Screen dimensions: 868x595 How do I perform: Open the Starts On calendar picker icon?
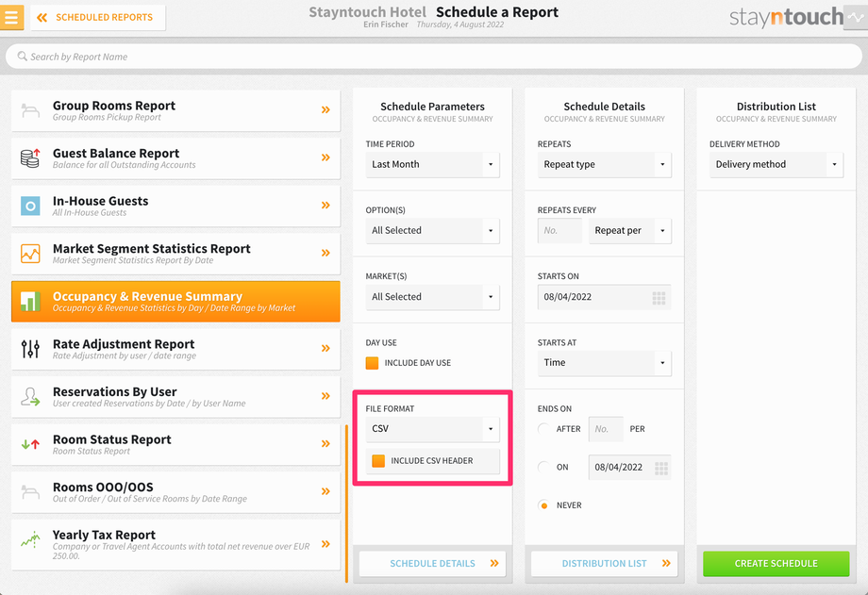pos(659,298)
